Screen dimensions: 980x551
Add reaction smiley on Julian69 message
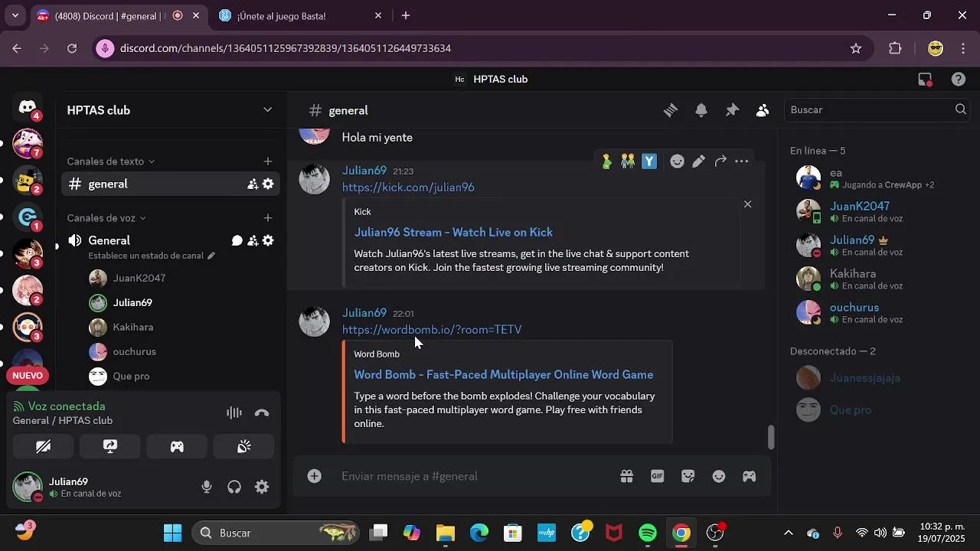tap(677, 161)
